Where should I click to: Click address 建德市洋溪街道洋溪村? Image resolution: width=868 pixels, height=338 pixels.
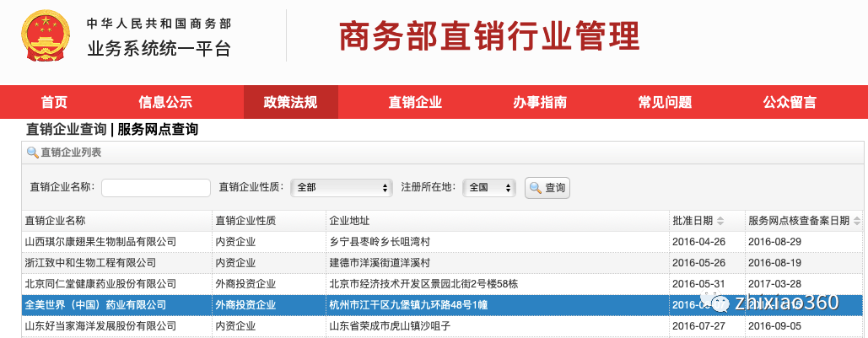coord(380,263)
